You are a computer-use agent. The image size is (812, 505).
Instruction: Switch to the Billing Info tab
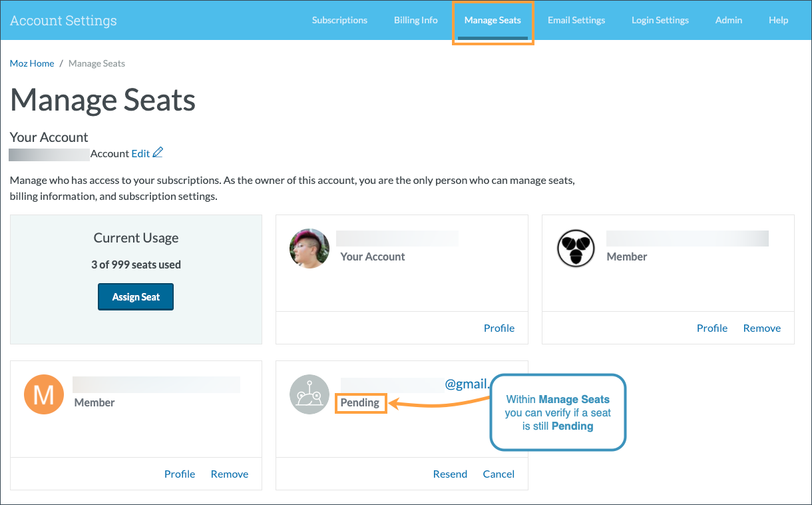tap(415, 20)
